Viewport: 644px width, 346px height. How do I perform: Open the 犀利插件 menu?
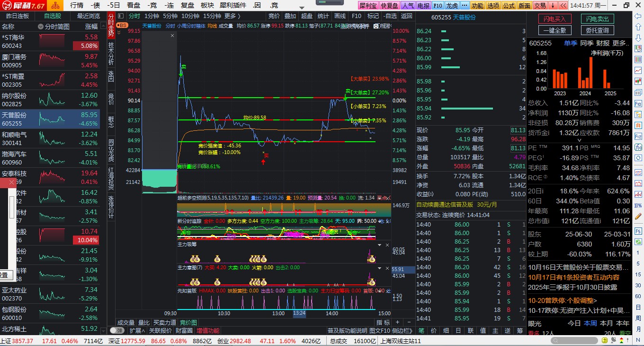(x=233, y=6)
